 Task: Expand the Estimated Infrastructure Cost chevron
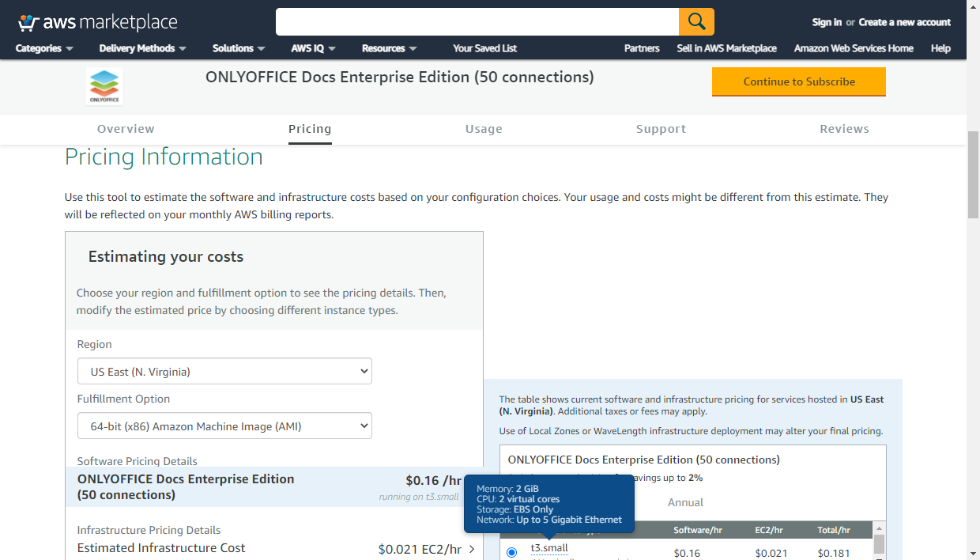(472, 549)
